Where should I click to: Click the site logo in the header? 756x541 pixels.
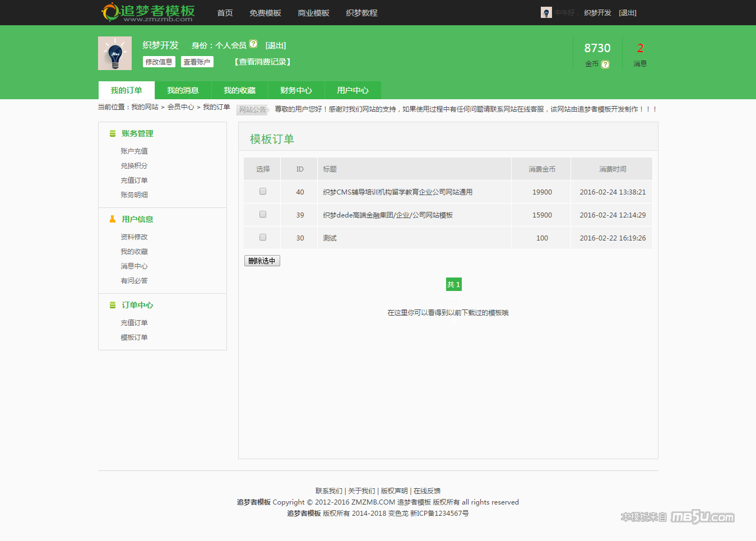click(x=148, y=12)
